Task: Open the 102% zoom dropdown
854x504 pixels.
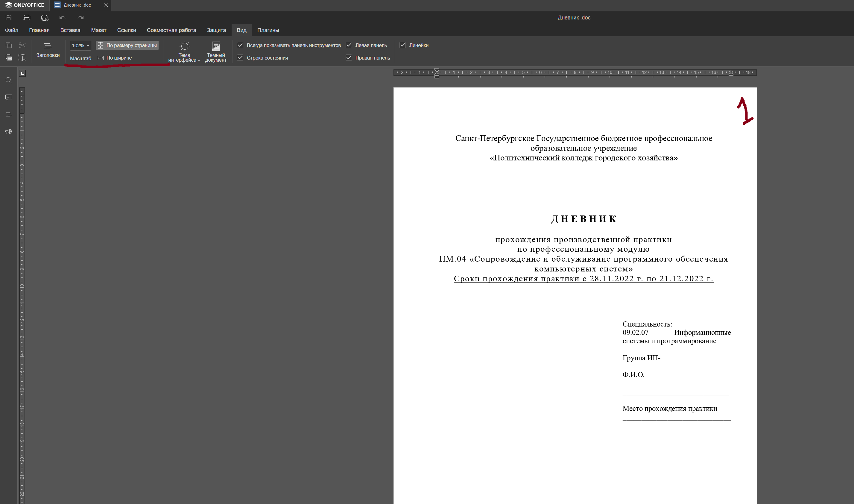Action: tap(80, 45)
